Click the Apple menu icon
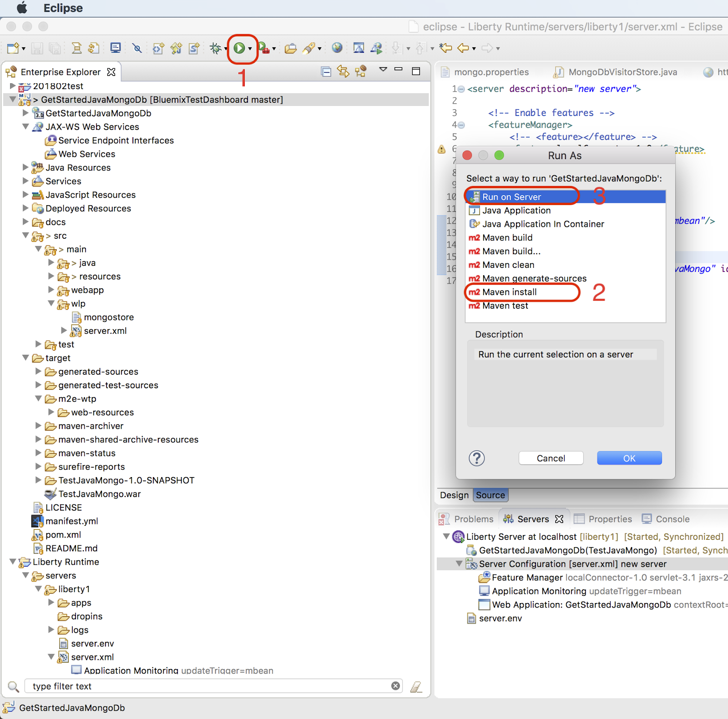This screenshot has height=719, width=728. tap(22, 8)
